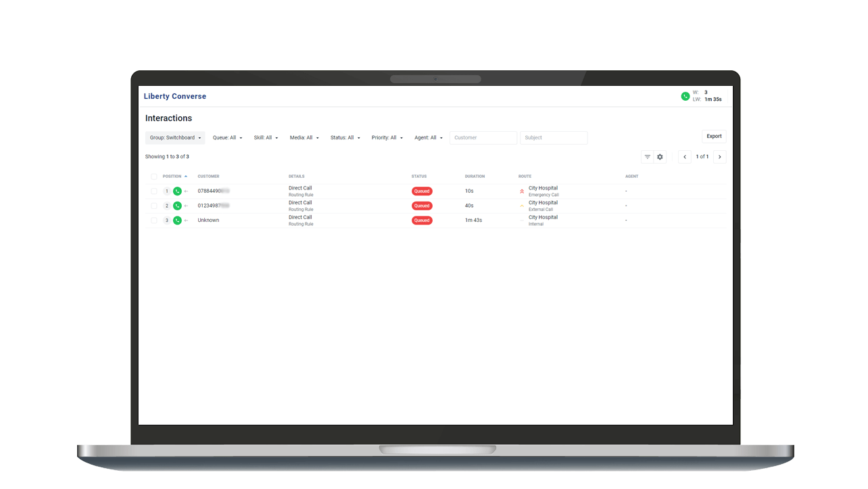Open the filter icon above the table
The width and height of the screenshot is (868, 489).
pyautogui.click(x=647, y=156)
